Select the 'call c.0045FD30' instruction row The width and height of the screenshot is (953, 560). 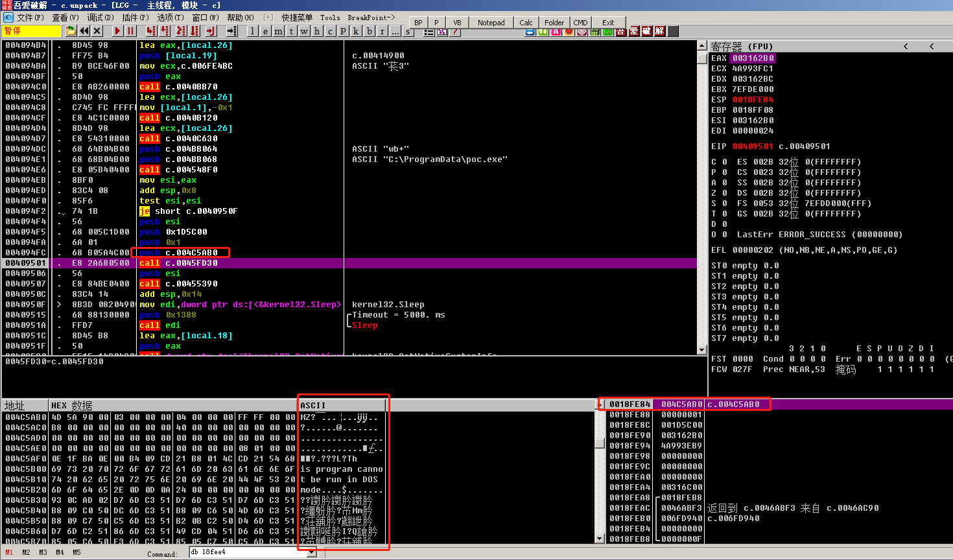click(350, 263)
